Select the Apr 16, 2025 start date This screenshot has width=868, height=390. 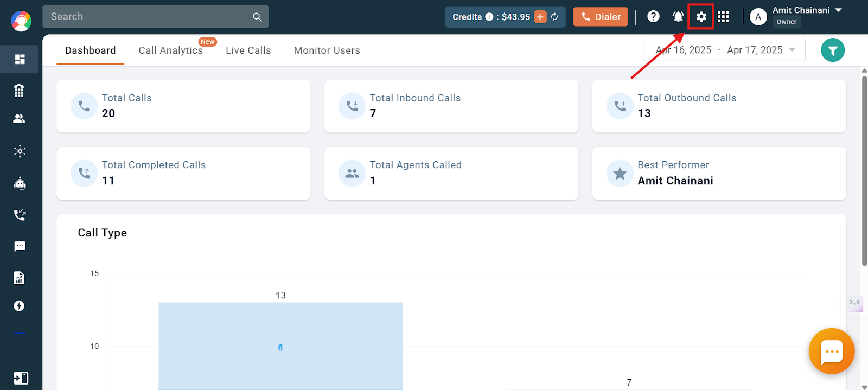pyautogui.click(x=684, y=50)
